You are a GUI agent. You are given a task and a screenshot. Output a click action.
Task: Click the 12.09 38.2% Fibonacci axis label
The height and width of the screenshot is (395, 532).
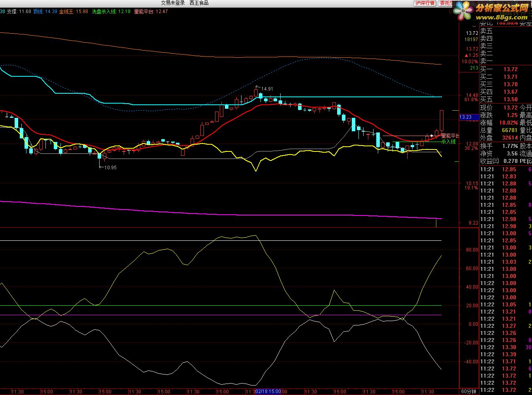(472, 146)
